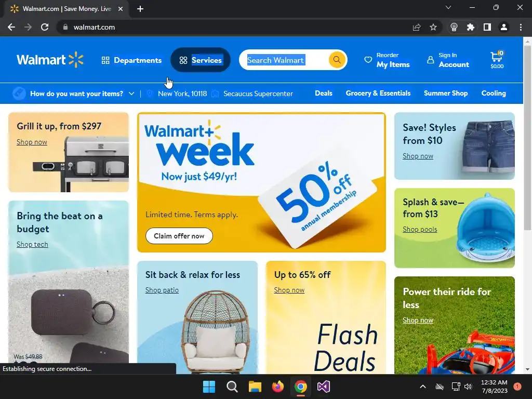
Task: Show hidden tray icons chevron
Action: point(423,387)
